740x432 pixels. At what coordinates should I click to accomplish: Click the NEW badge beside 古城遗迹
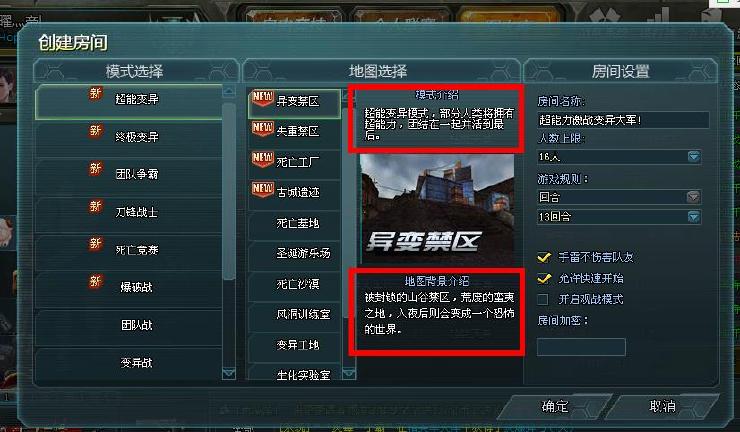point(263,189)
